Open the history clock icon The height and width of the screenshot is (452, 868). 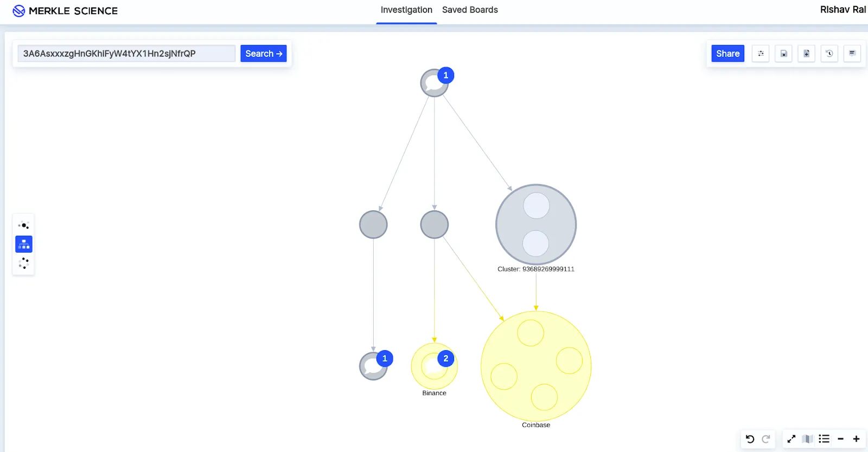pyautogui.click(x=829, y=53)
